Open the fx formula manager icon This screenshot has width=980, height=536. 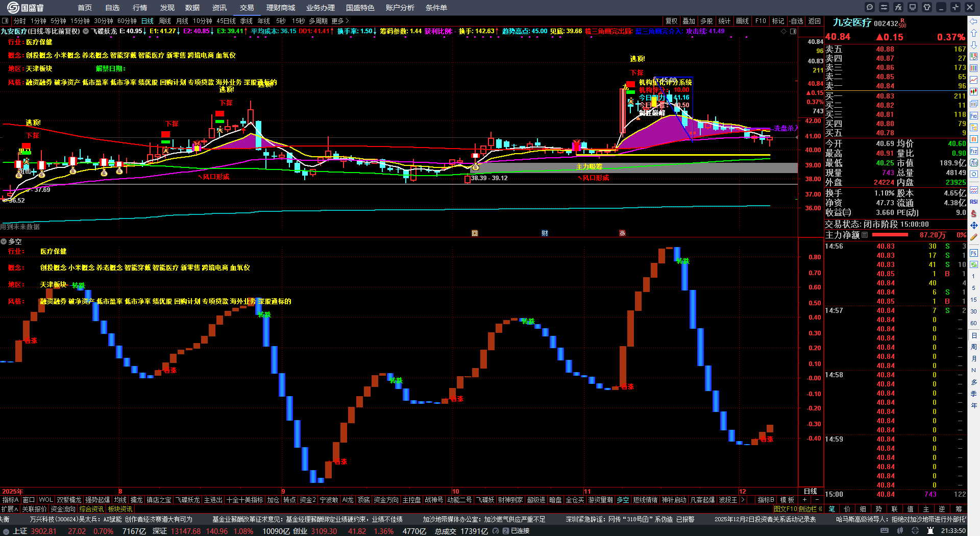tap(898, 7)
